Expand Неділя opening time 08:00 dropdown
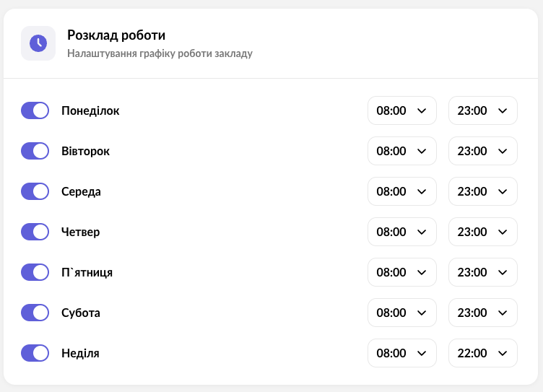This screenshot has width=543, height=392. pos(401,354)
